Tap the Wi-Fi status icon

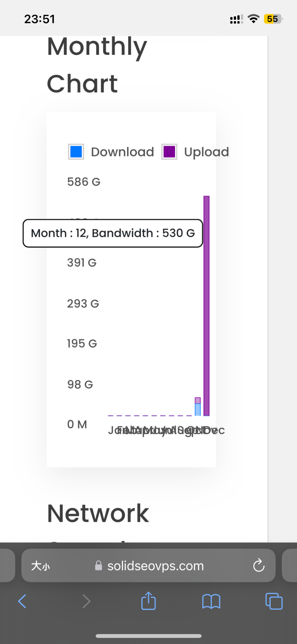(x=253, y=19)
